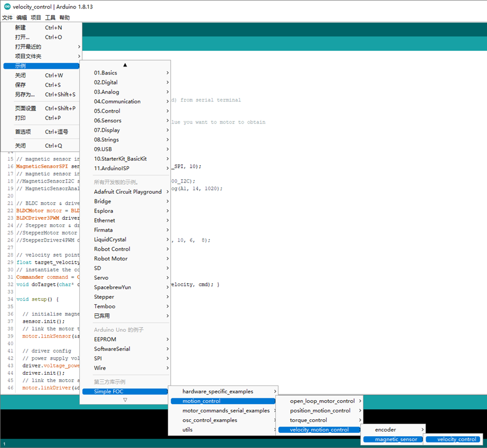Viewport: 487px width, 448px height.
Task: Expand 05.Control examples
Action: 126,111
